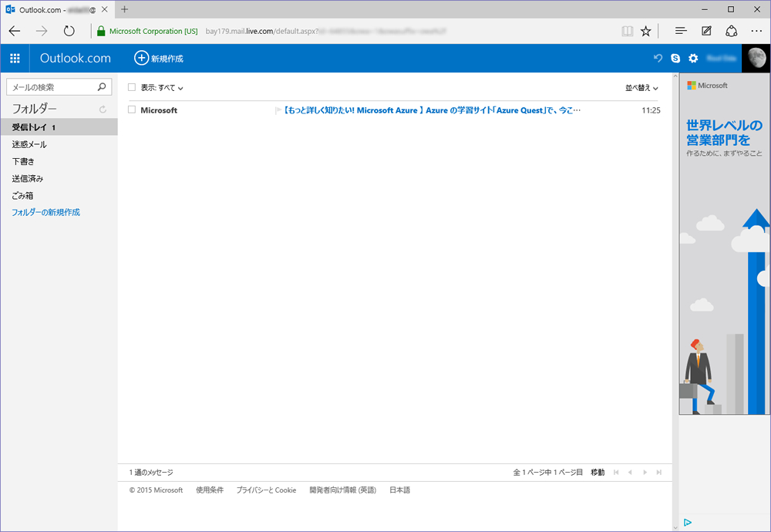The height and width of the screenshot is (532, 771).
Task: Open the app launcher grid icon
Action: pyautogui.click(x=15, y=58)
